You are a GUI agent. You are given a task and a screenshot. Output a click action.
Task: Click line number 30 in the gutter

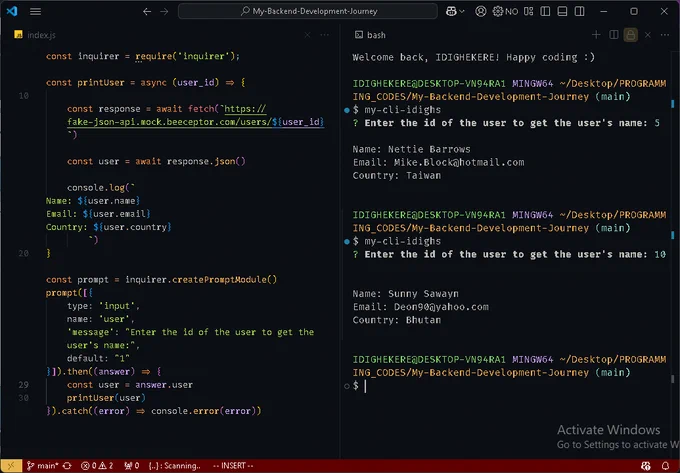[x=24, y=398]
